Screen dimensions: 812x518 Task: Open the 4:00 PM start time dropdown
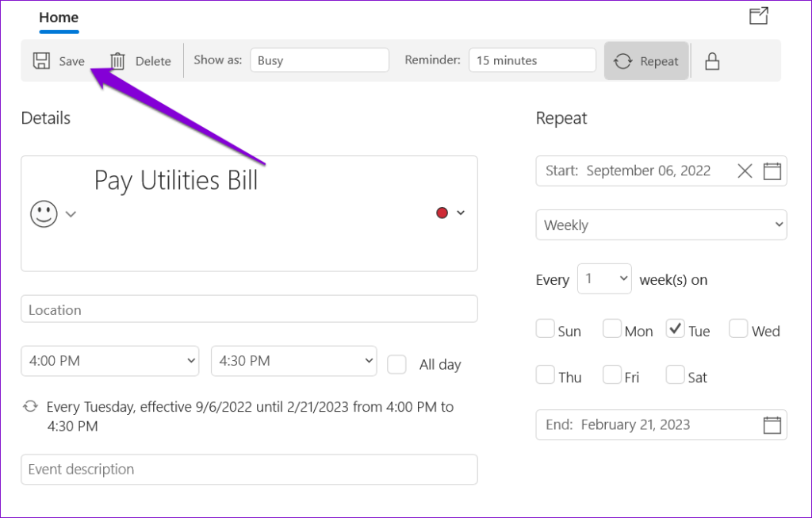tap(109, 360)
